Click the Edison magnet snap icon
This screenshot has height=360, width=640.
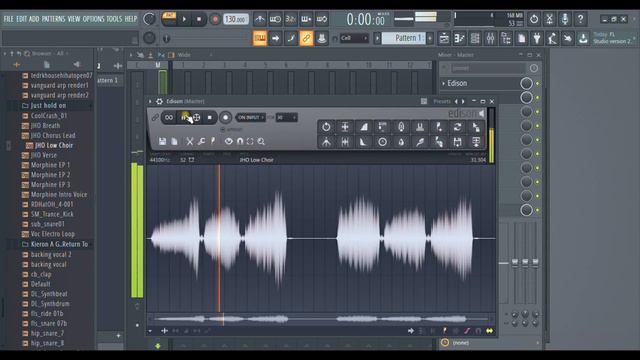240,141
